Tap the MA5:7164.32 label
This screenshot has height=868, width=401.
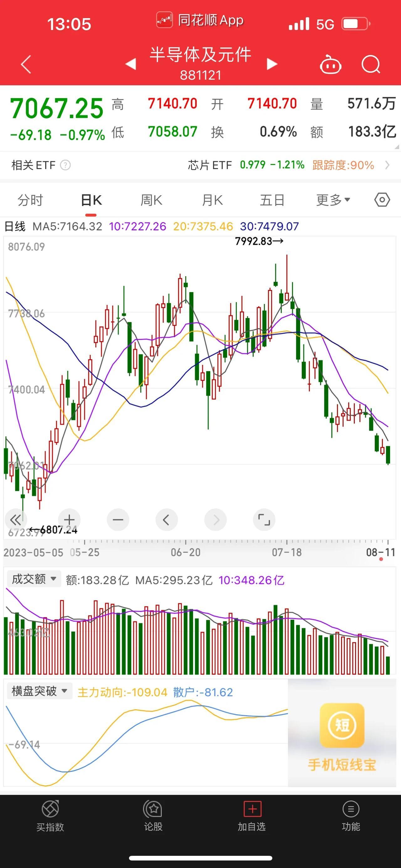(67, 226)
